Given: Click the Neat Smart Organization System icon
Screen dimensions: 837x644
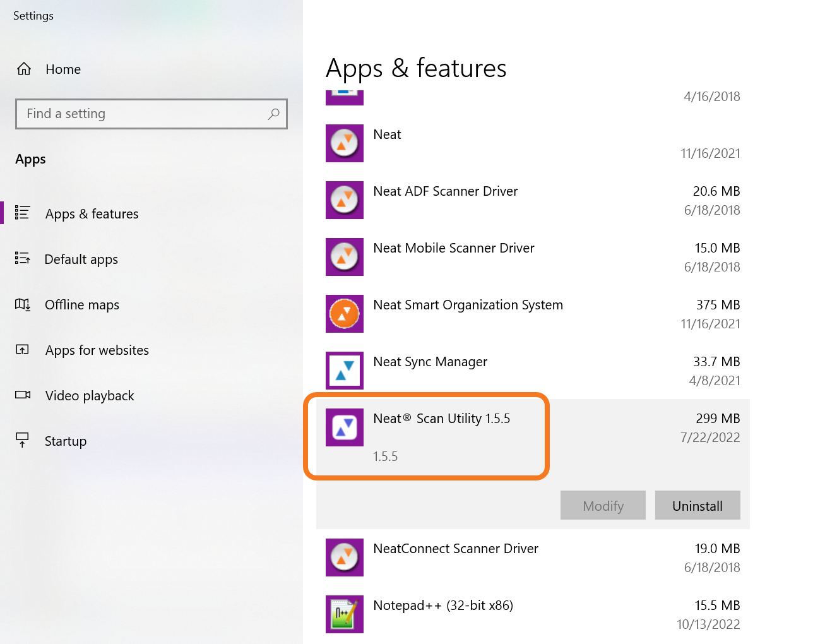Looking at the screenshot, I should pyautogui.click(x=345, y=314).
